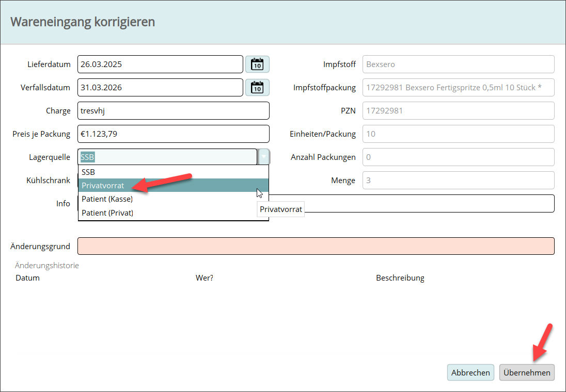
Task: Open the Lieferdatum calendar picker
Action: tap(257, 64)
